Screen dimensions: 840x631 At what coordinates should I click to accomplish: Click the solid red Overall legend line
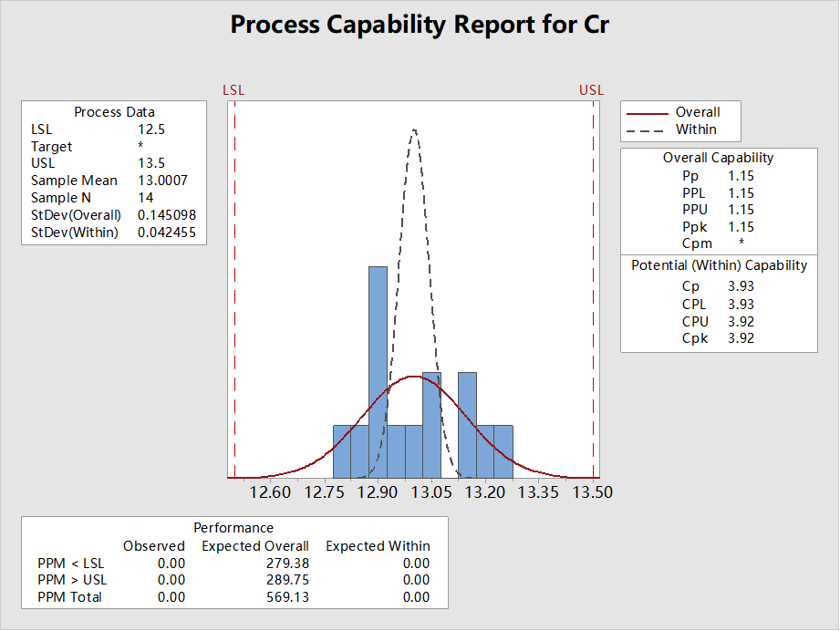click(x=648, y=113)
